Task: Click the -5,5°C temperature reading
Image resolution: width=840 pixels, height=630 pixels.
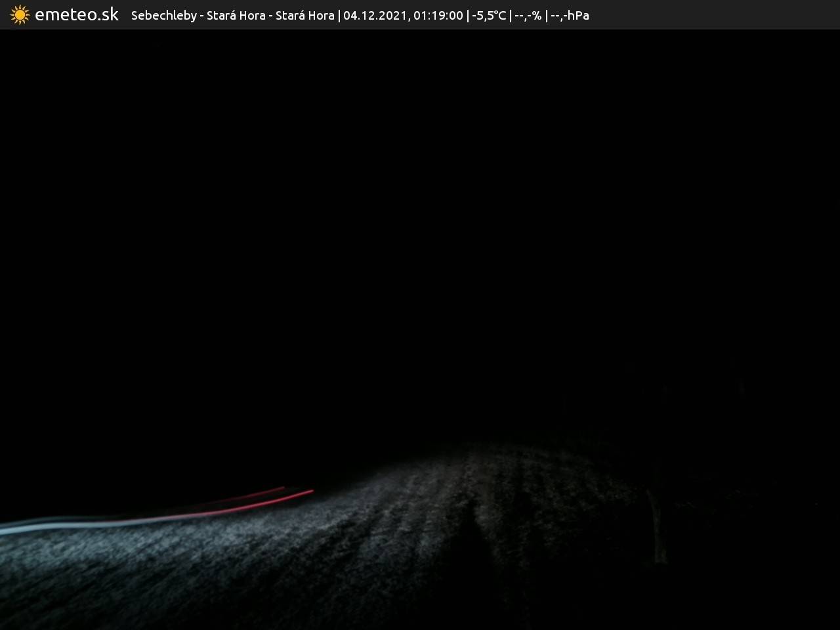Action: [x=489, y=15]
